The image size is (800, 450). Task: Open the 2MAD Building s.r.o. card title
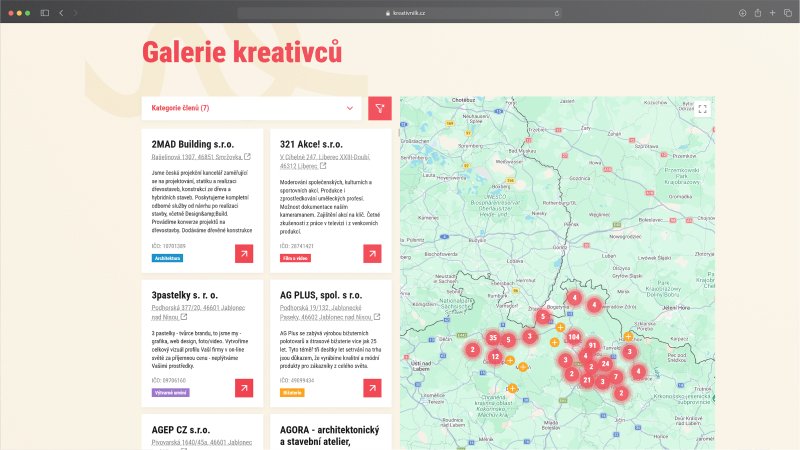(x=192, y=144)
